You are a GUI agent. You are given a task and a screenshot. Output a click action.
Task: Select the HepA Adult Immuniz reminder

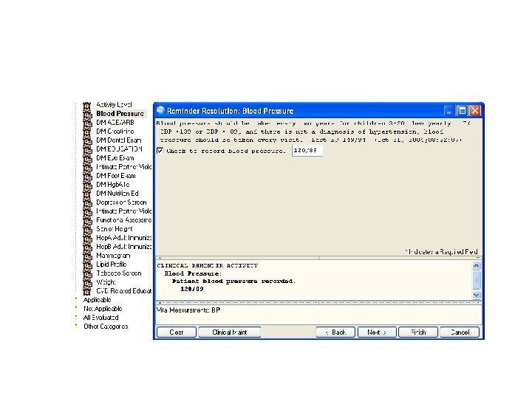click(x=124, y=238)
